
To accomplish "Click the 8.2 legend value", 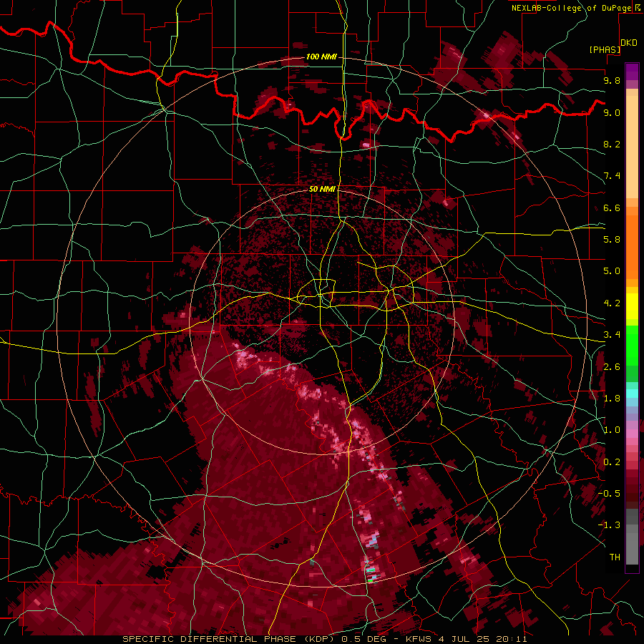I will 612,144.
